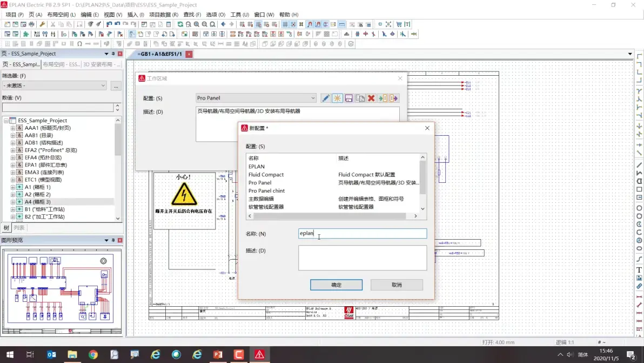644x363 pixels.
Task: Click the green refresh/update icon
Action: point(180,24)
